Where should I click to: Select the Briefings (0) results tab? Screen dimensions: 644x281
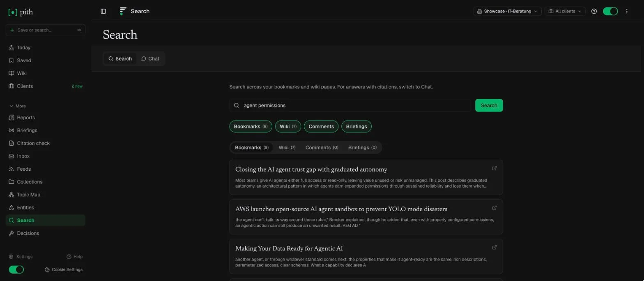pos(362,147)
